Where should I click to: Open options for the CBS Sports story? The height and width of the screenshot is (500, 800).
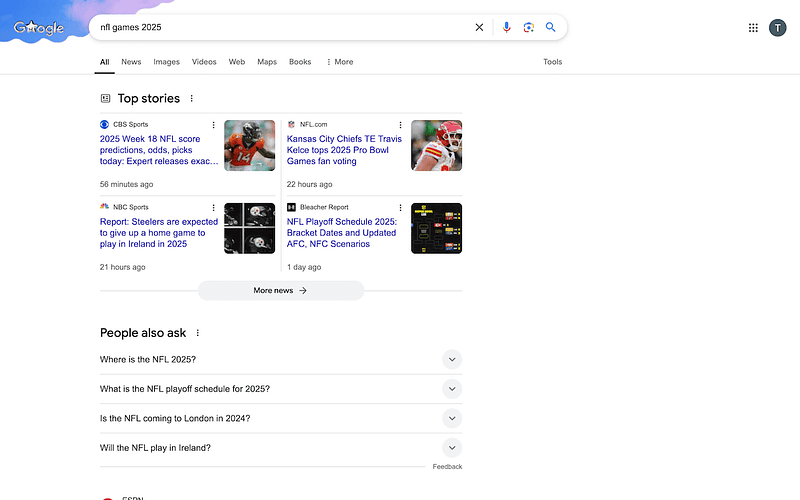pyautogui.click(x=213, y=125)
